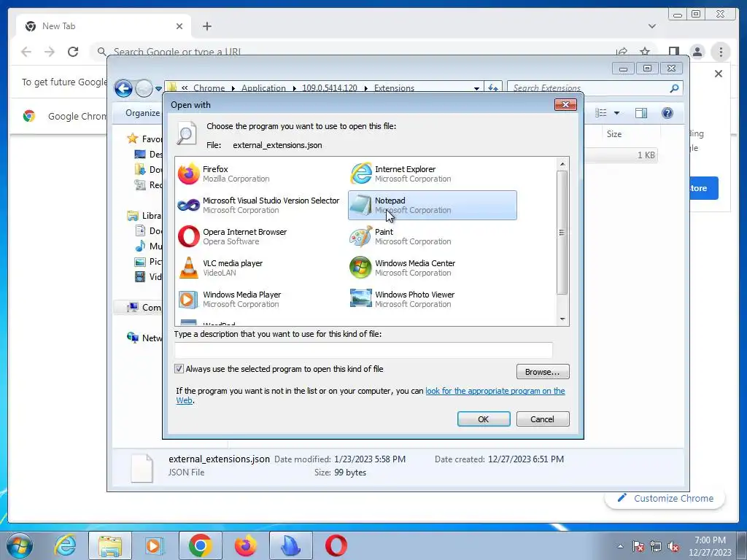Uncheck Always use the selected program checkbox

pyautogui.click(x=179, y=369)
